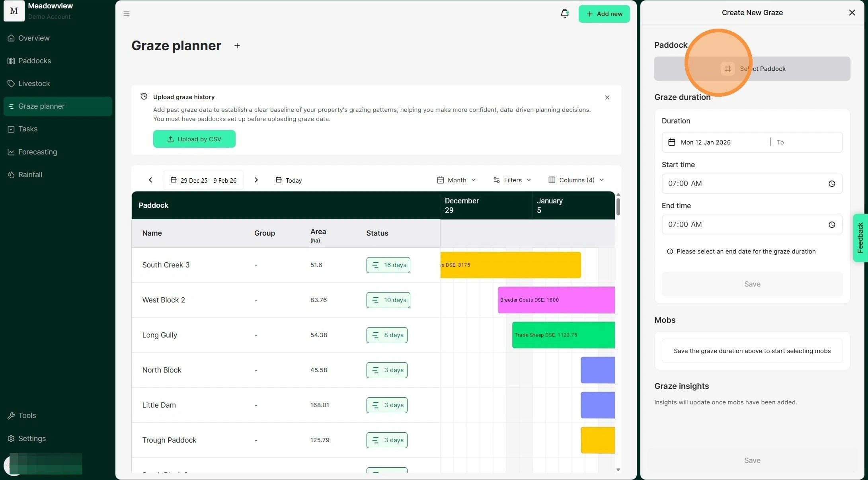868x480 pixels.
Task: Open the End time clock picker icon
Action: [x=831, y=224]
